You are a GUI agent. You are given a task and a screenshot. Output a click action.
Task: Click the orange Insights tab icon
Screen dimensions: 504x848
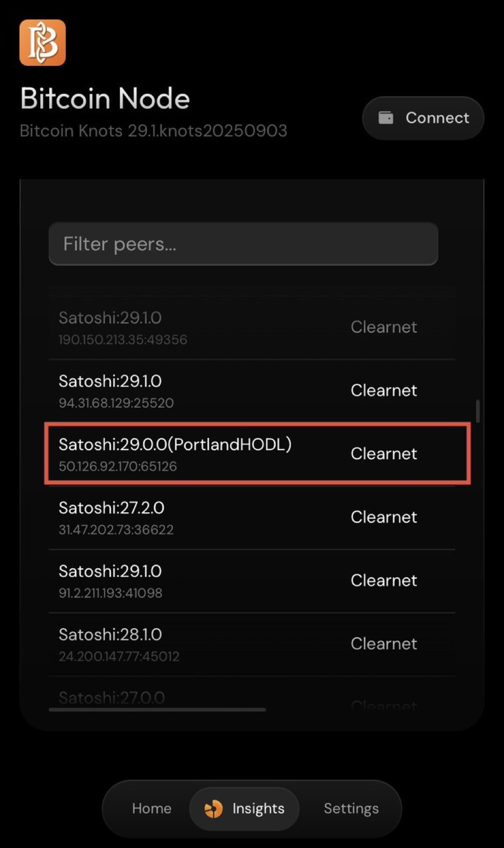click(213, 808)
